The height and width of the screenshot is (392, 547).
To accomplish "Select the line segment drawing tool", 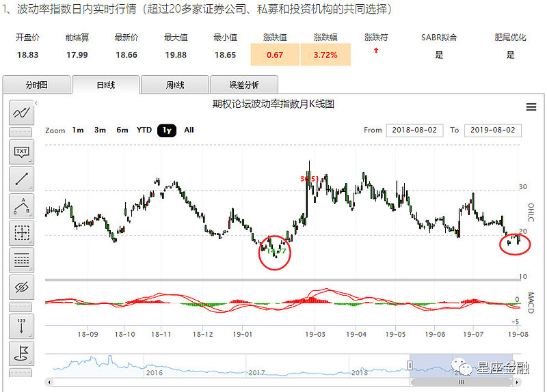I will (x=21, y=179).
